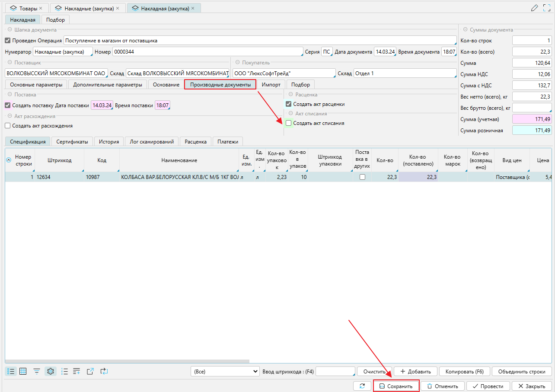Click the refresh button next to Сохранить
This screenshot has width=555, height=392.
pos(362,386)
